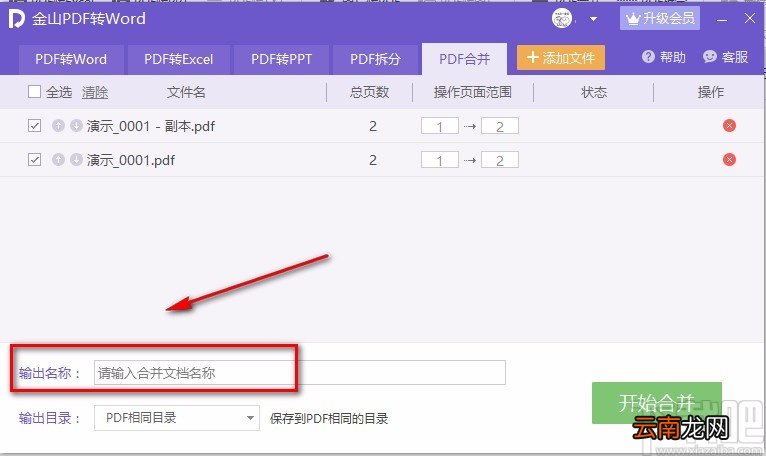Click the 操作页面范围 column header
Screen dimensions: 766x456
[472, 92]
